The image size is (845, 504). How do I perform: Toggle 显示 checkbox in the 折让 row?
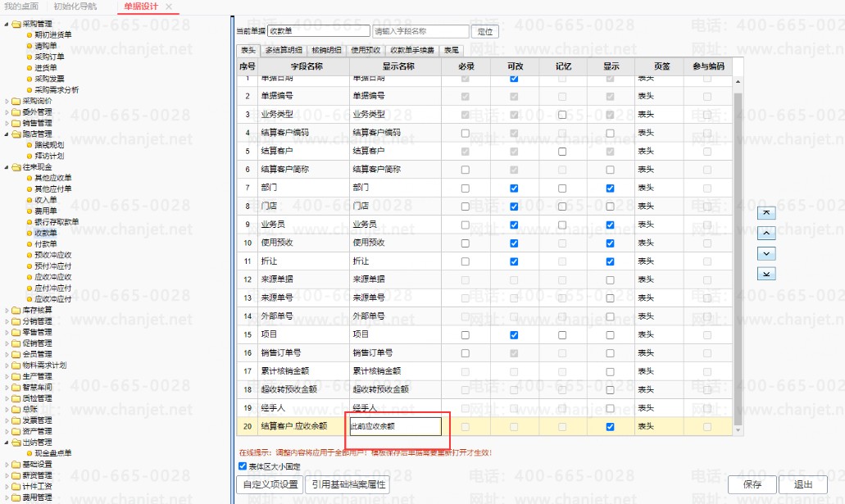(x=610, y=261)
